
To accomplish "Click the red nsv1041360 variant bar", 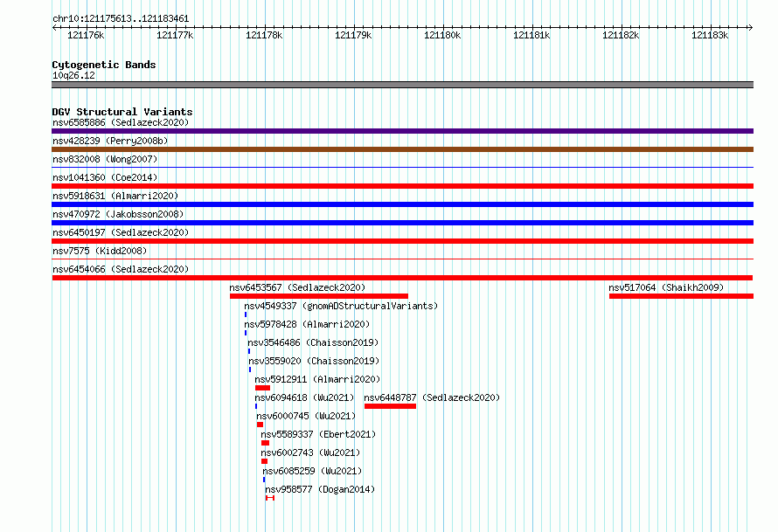I will [402, 186].
